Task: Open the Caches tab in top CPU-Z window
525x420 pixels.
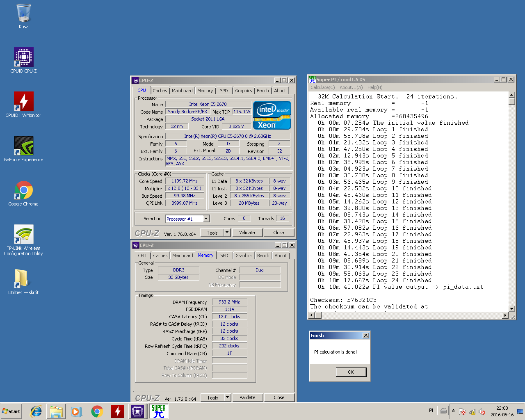Action: click(x=160, y=91)
